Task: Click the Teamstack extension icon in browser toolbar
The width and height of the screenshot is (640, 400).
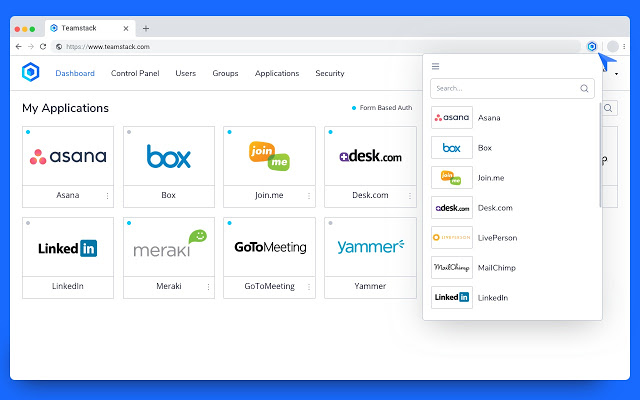Action: [x=592, y=46]
